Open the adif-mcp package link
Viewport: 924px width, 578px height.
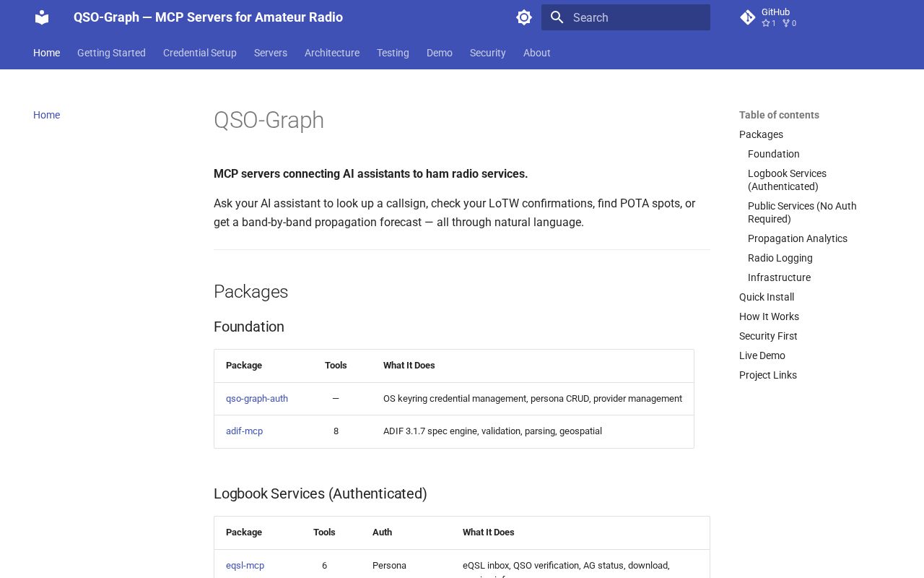244,431
